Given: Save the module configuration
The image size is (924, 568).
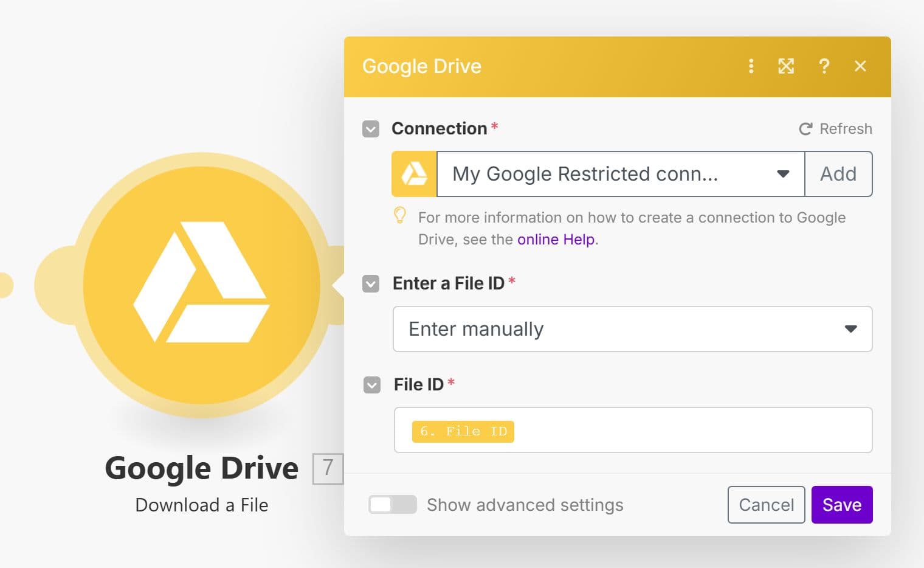Looking at the screenshot, I should (x=841, y=504).
